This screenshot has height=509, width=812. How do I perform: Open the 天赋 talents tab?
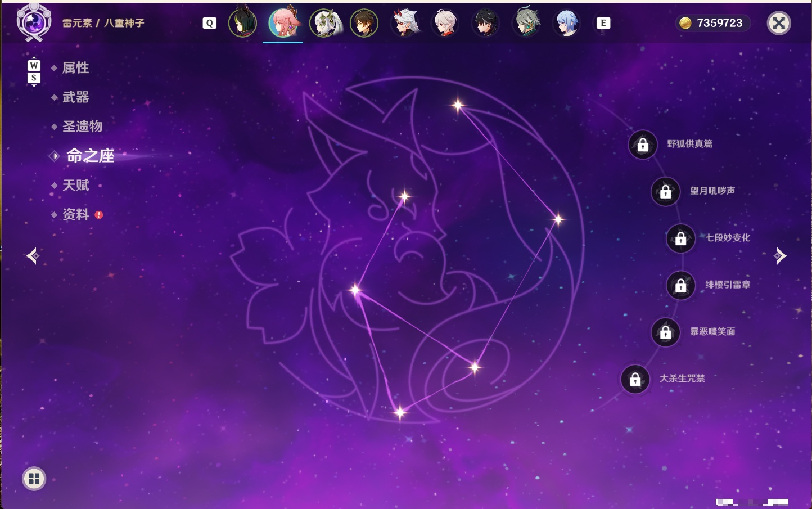pos(75,185)
